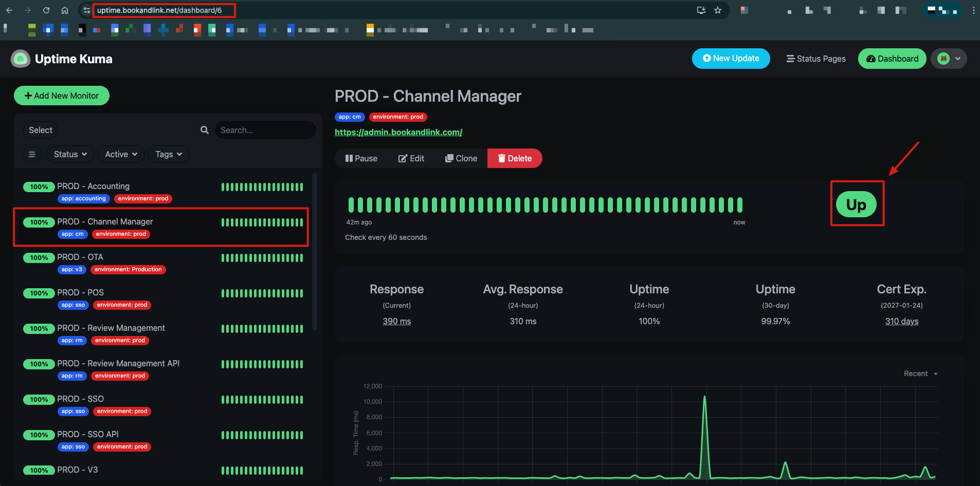Viewport: 980px width, 486px height.
Task: Click the 30-day uptime 99.97% value
Action: tap(775, 321)
